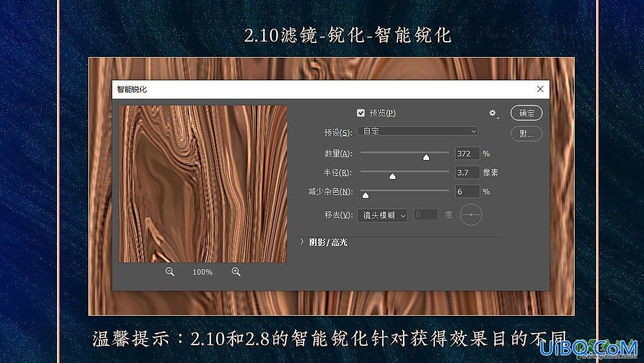Click the 确定 button
This screenshot has height=363, width=644.
[526, 113]
